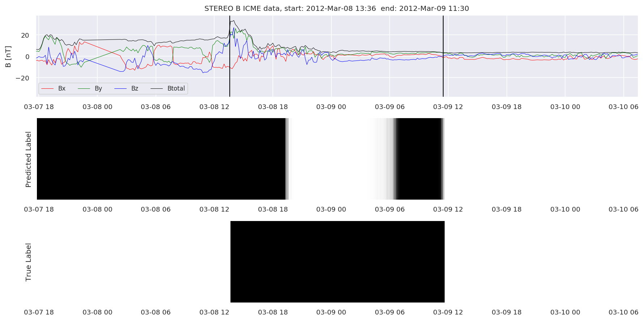Viewport: 644px width, 321px height.
Task: Click the 'Btotal' legend label
Action: pos(176,88)
